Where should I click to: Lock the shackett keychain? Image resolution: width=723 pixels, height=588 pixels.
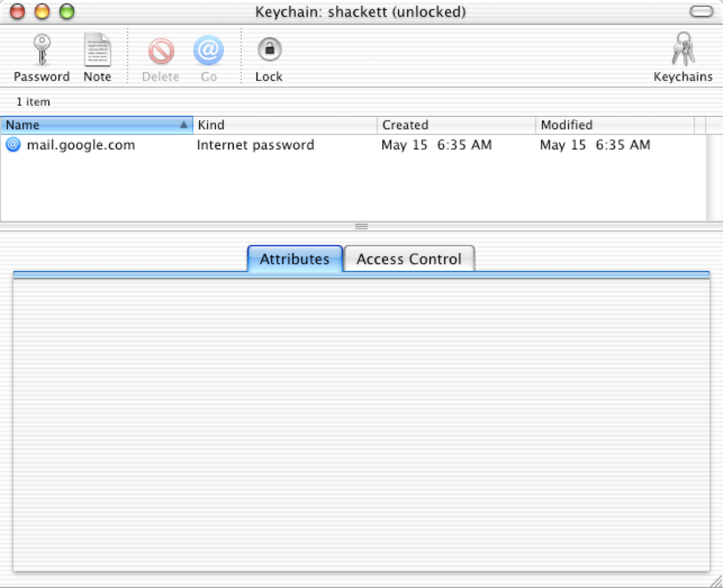pyautogui.click(x=269, y=59)
